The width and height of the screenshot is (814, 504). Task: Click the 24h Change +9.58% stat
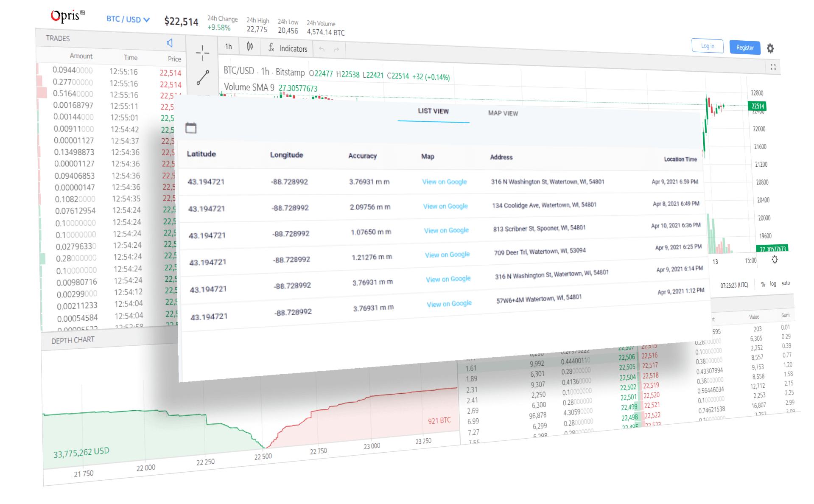coord(222,23)
